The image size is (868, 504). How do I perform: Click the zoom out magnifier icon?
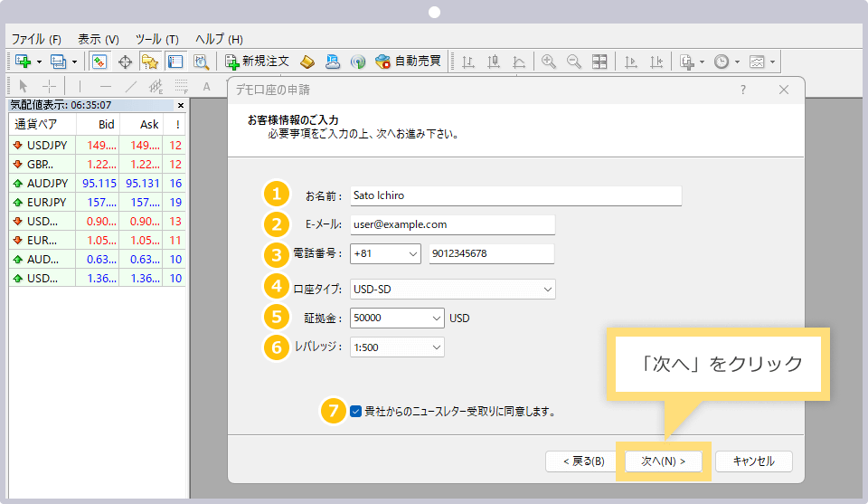pos(574,62)
